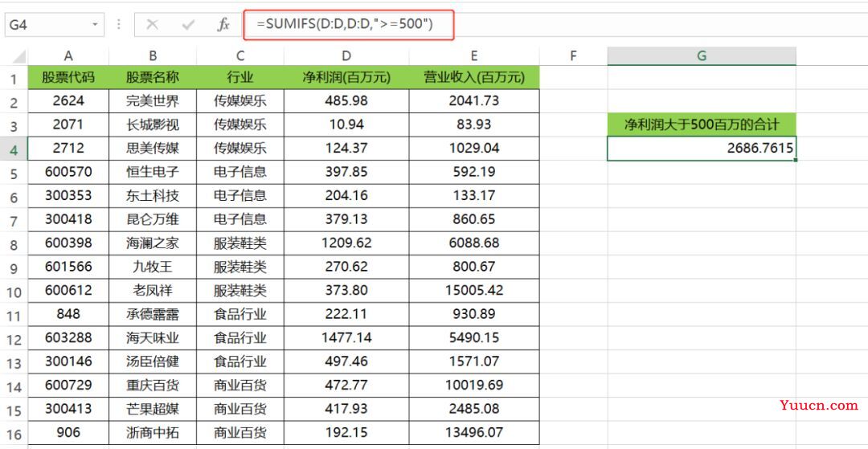Select result cell showing 2686.7615
The height and width of the screenshot is (449, 868).
click(x=702, y=149)
